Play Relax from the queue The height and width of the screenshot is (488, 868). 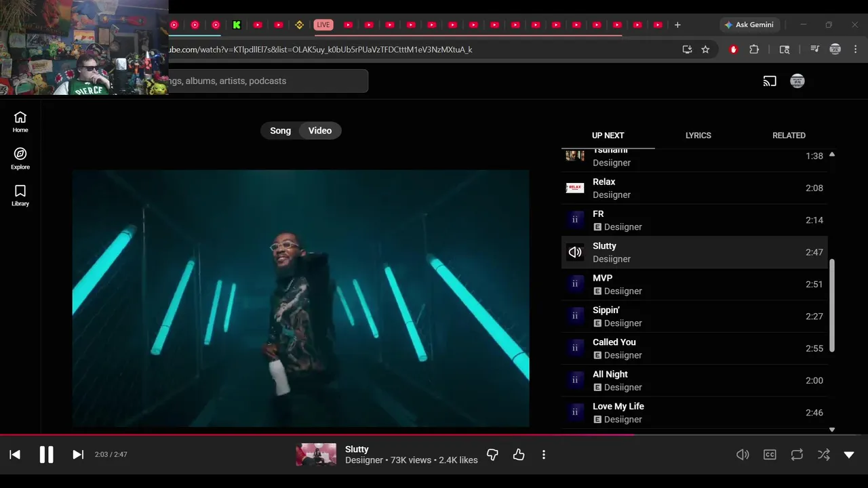pyautogui.click(x=694, y=188)
